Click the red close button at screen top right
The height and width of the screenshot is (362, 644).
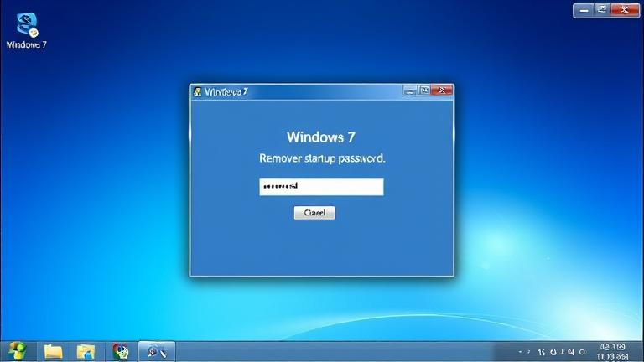(x=625, y=10)
